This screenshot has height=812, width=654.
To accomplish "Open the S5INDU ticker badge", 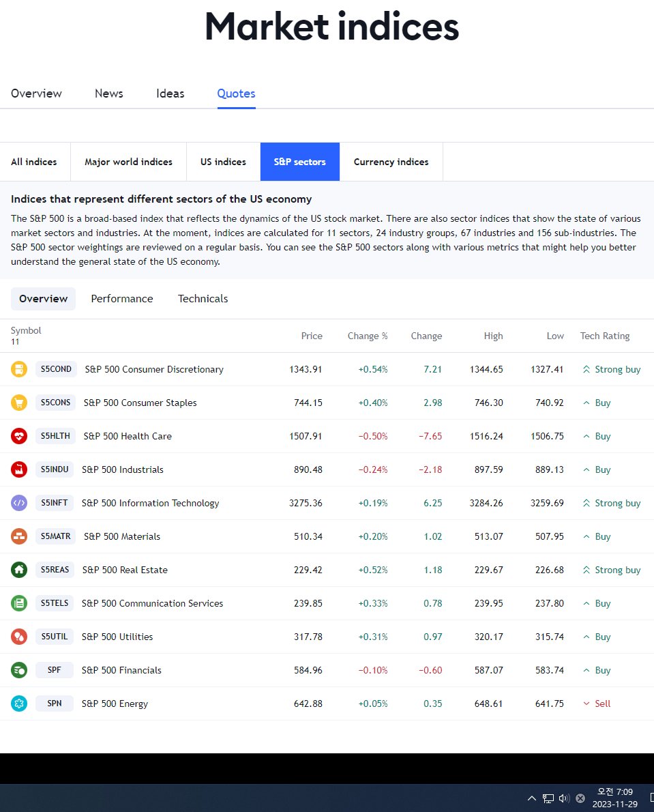I will tap(55, 469).
